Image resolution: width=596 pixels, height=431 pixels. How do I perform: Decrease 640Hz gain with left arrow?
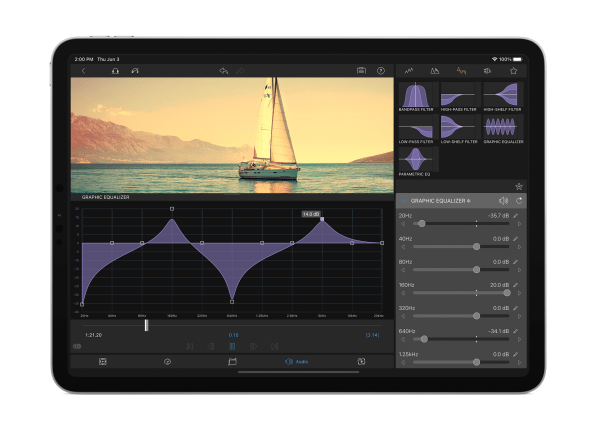403,339
